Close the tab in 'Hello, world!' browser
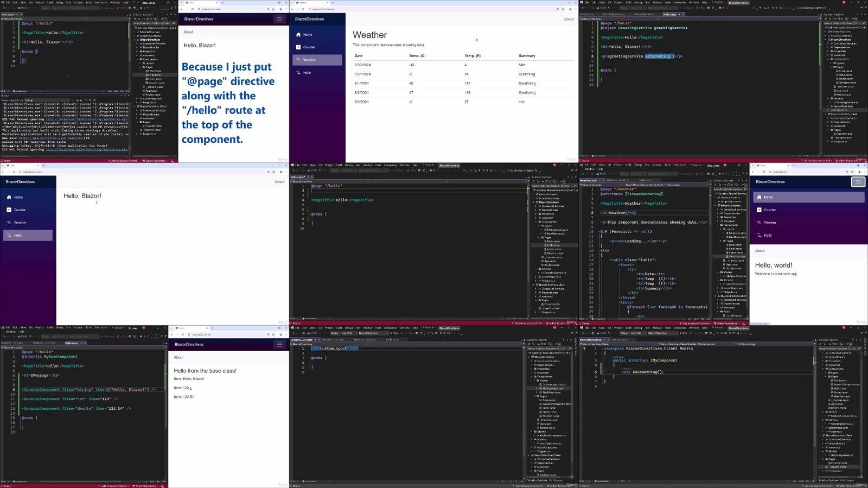868x488 pixels. tap(788, 166)
